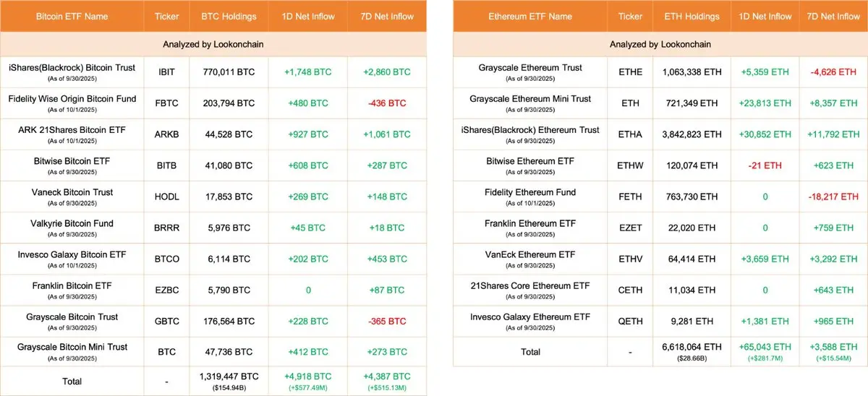Click the Bitcoin ETF Name column header

72,16
